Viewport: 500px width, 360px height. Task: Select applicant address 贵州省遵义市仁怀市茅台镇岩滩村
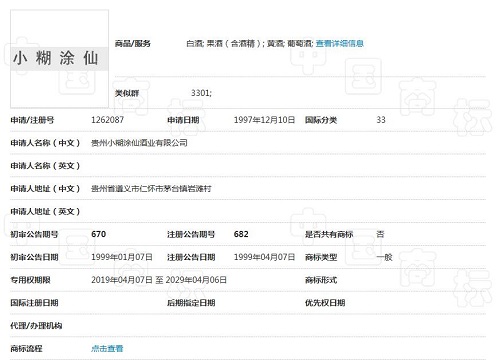[x=151, y=189]
